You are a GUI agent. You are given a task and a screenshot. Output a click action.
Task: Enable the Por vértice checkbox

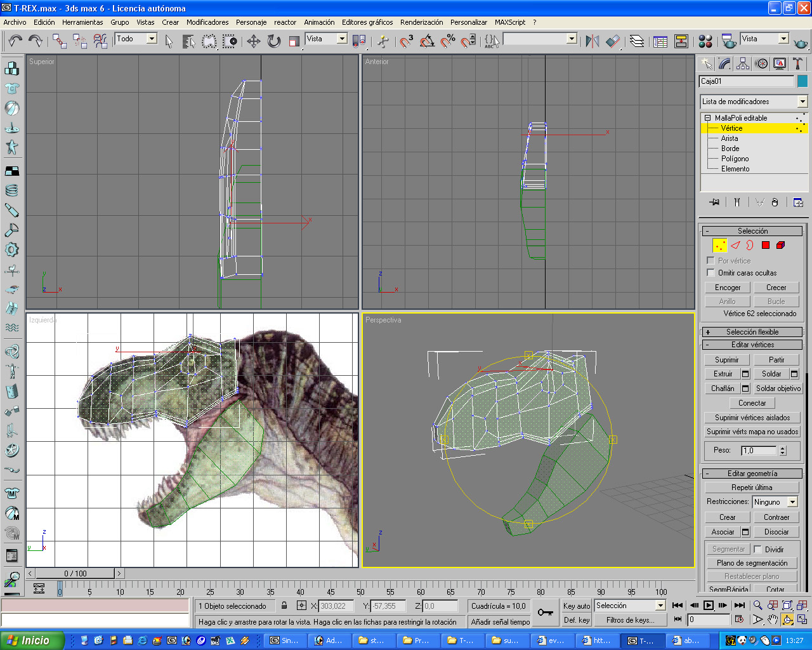710,260
